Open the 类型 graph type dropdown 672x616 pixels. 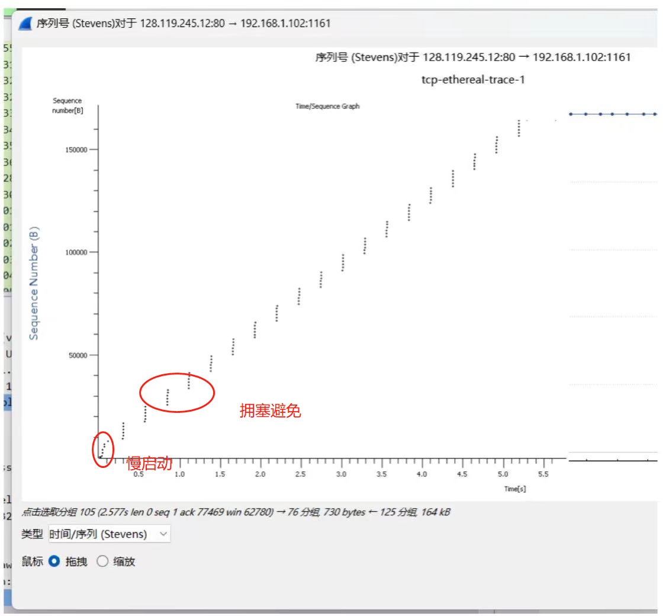coord(110,534)
